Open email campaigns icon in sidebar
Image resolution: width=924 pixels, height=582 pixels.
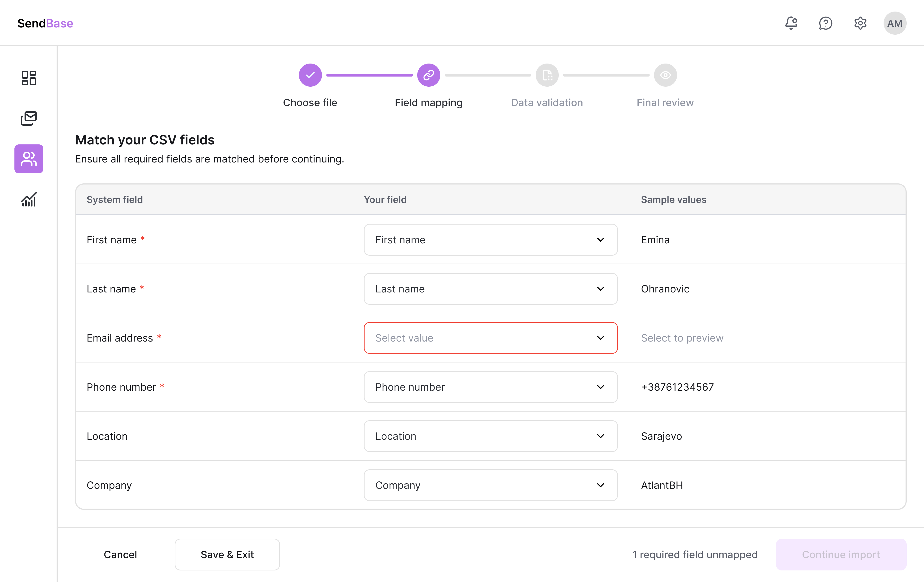[29, 118]
